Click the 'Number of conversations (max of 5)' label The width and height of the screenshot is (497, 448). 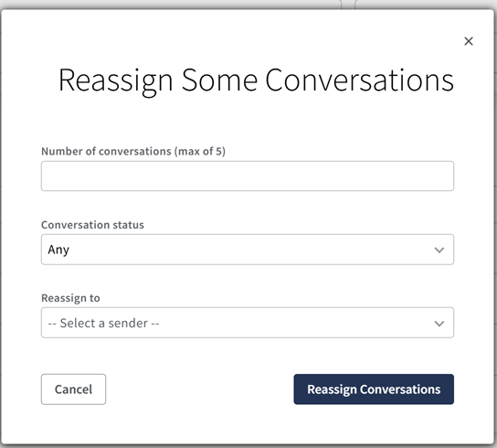(133, 152)
